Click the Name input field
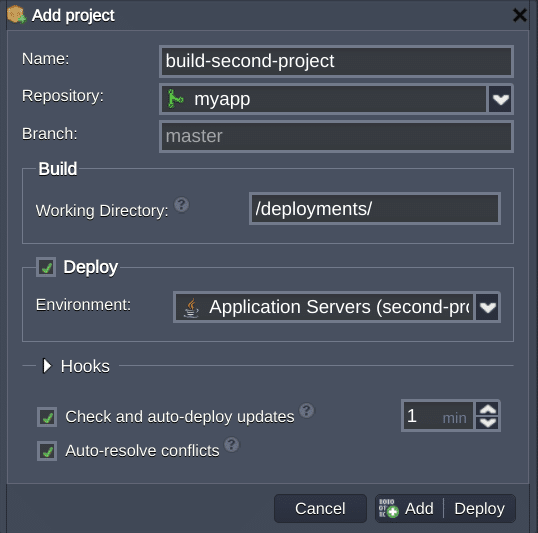Image resolution: width=538 pixels, height=533 pixels. click(x=336, y=61)
